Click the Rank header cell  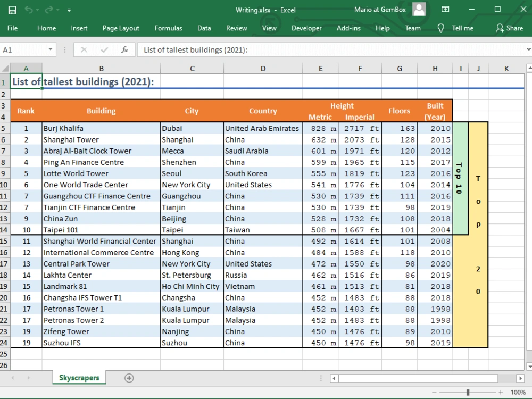coord(26,111)
